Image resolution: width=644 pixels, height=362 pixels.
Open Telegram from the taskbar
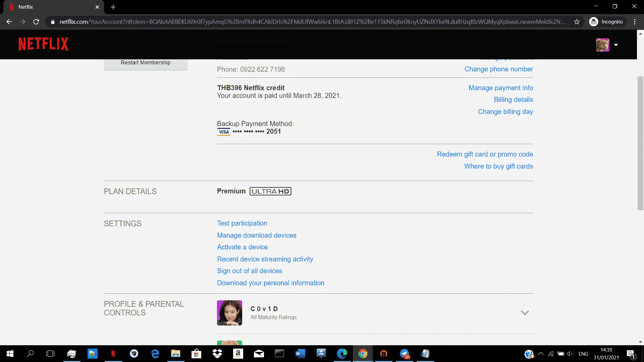coord(405,354)
